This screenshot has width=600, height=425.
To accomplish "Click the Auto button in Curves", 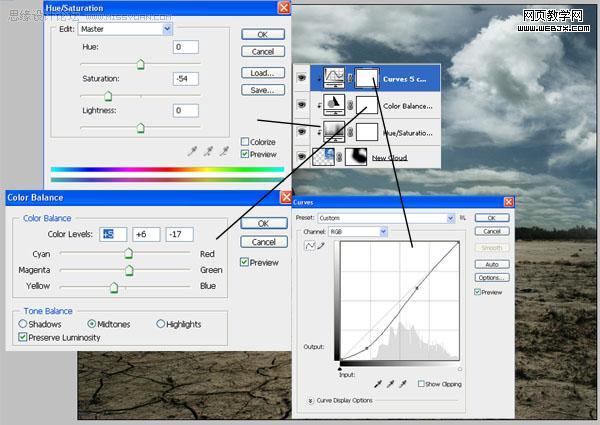I will (x=492, y=264).
